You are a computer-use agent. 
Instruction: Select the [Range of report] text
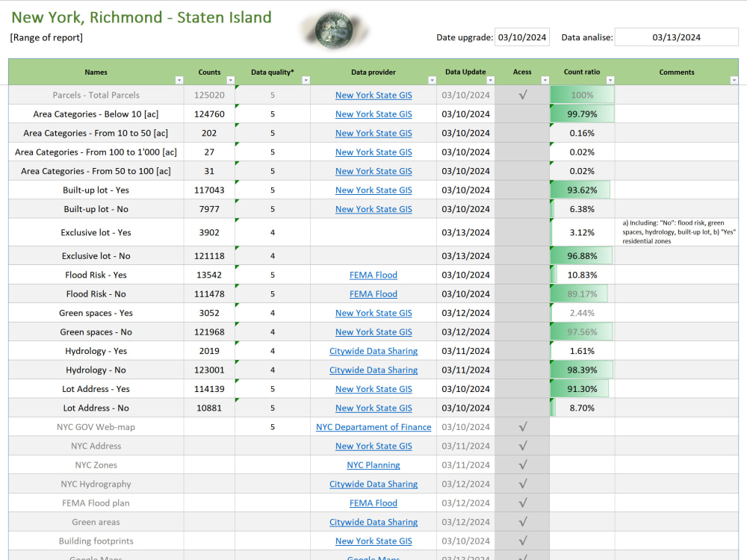(46, 37)
